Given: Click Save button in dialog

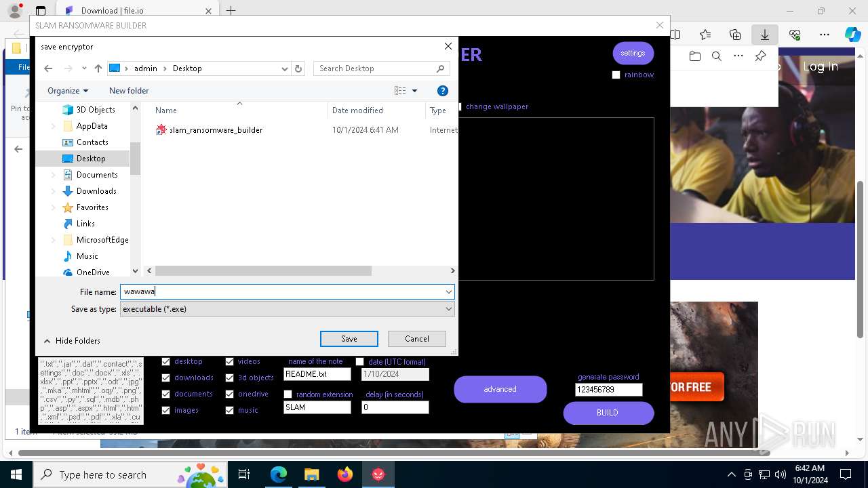Looking at the screenshot, I should [x=349, y=339].
